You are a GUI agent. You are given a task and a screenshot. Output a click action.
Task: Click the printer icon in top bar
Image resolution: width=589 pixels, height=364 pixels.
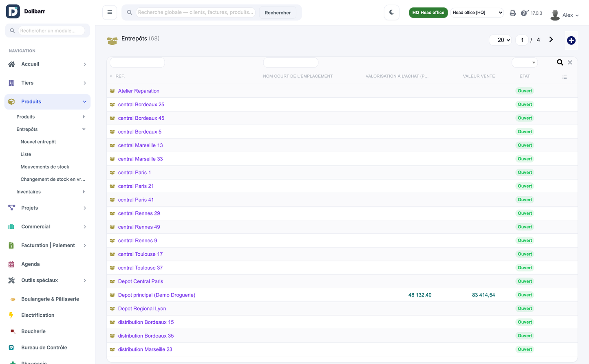(x=513, y=13)
